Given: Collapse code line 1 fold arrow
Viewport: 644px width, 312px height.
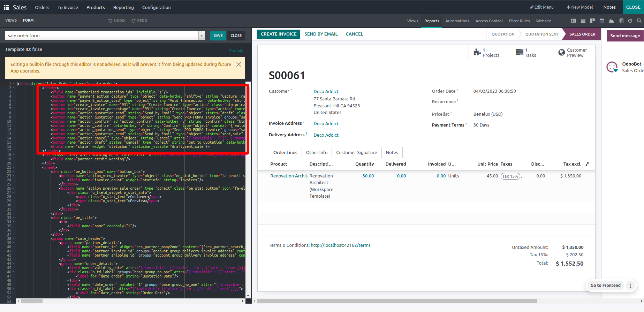Looking at the screenshot, I should 14,84.
